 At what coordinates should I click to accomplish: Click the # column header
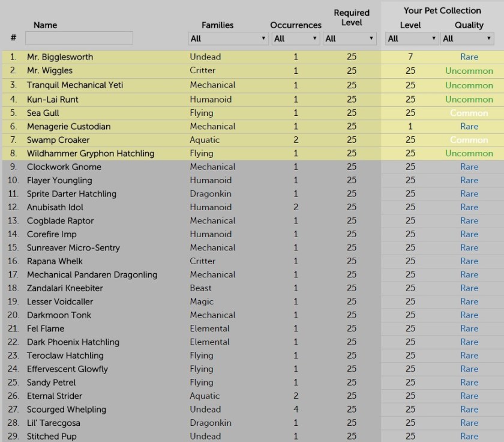13,38
